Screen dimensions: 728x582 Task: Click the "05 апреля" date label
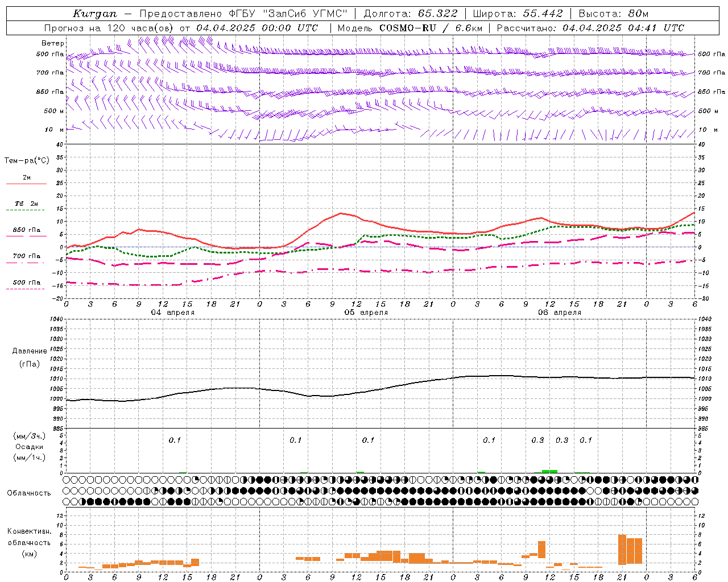(x=366, y=312)
